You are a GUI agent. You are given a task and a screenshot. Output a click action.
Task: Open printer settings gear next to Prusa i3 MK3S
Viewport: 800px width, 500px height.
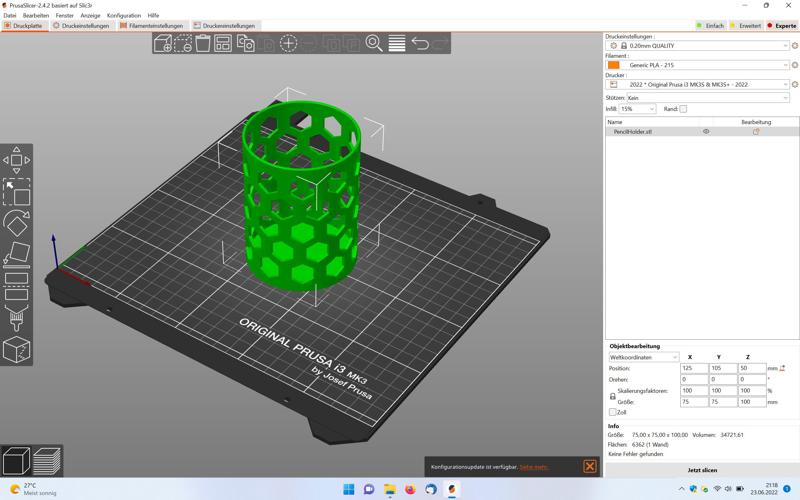click(794, 85)
